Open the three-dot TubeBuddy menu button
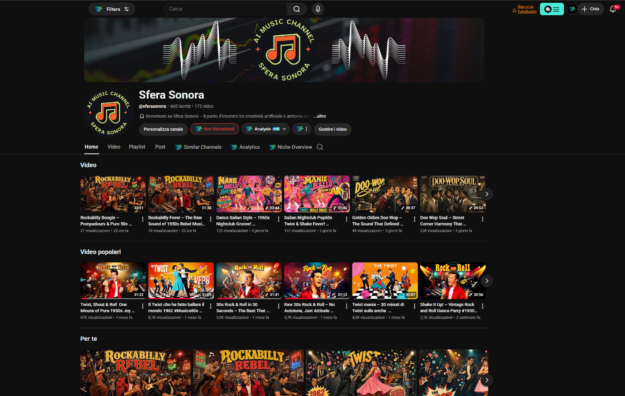This screenshot has width=625, height=396. point(302,129)
